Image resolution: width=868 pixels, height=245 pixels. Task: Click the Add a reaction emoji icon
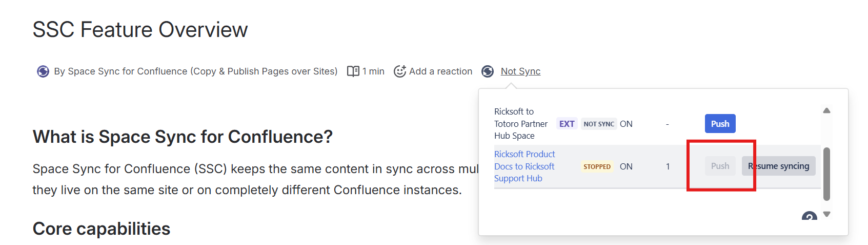[x=400, y=71]
